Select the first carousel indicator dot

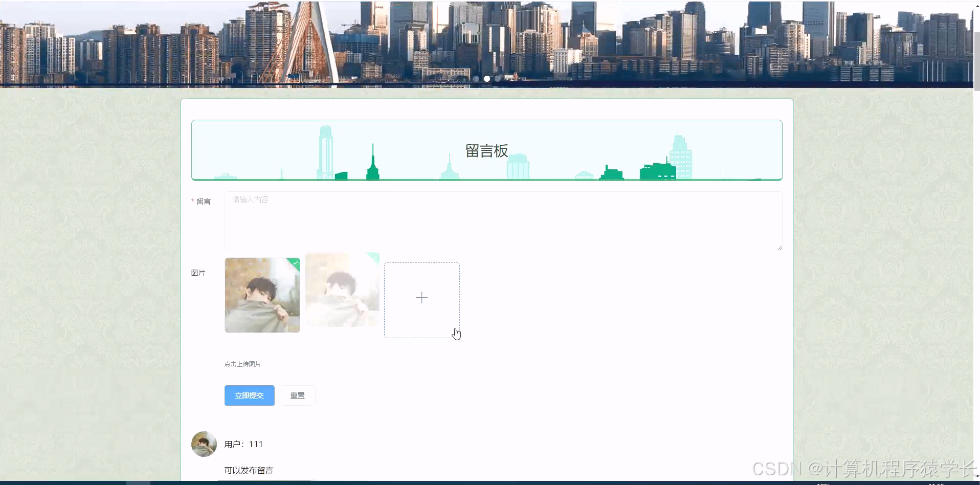476,78
